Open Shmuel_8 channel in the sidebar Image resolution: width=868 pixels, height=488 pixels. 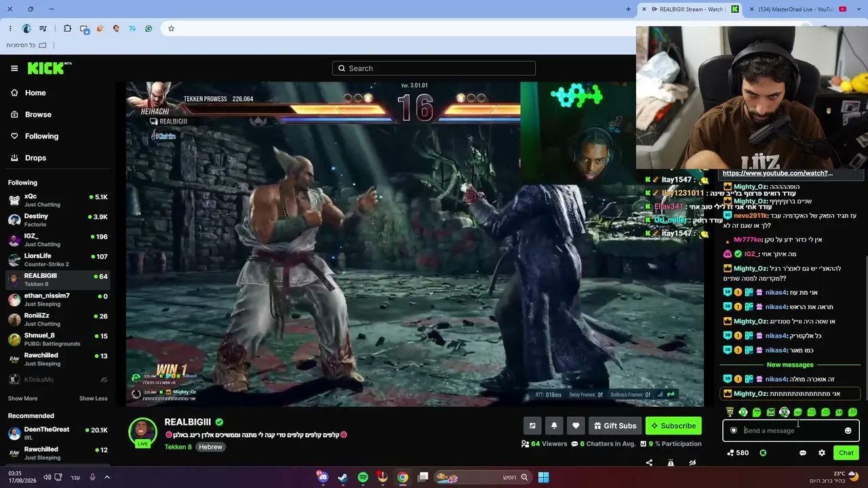[58, 339]
